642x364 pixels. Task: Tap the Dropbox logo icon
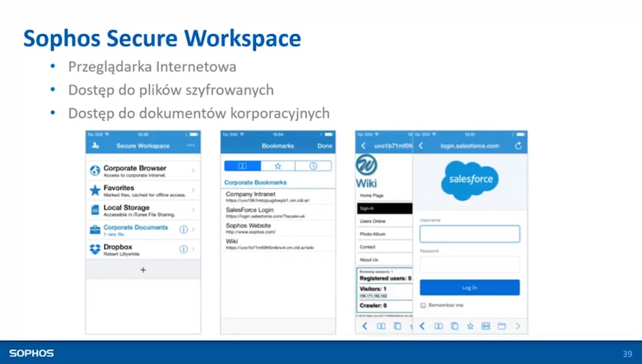(95, 250)
